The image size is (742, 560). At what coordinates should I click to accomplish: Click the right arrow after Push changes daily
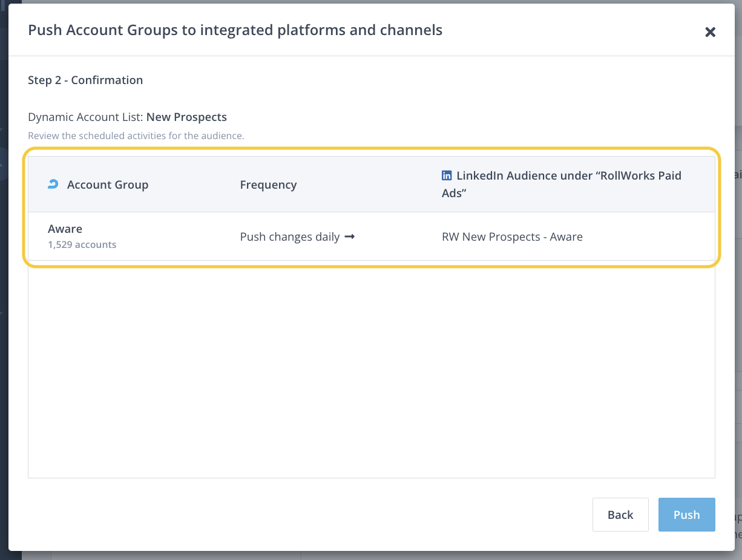tap(349, 236)
